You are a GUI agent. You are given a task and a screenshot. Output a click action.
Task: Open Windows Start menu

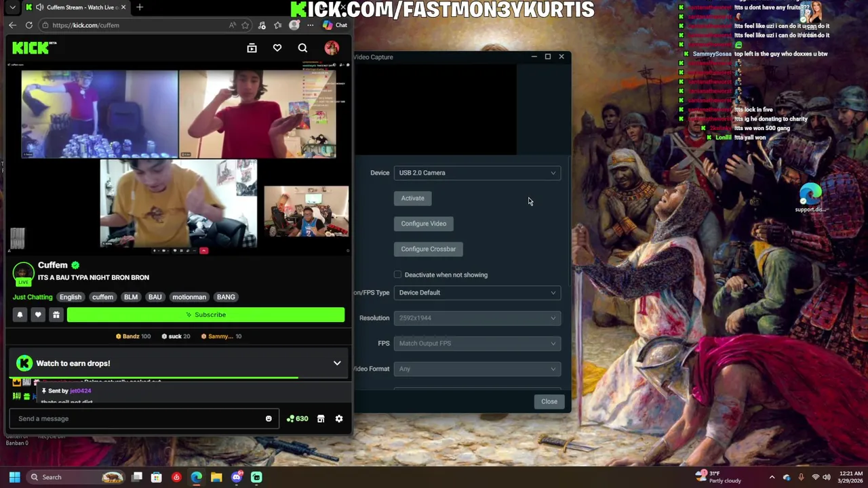pos(14,477)
